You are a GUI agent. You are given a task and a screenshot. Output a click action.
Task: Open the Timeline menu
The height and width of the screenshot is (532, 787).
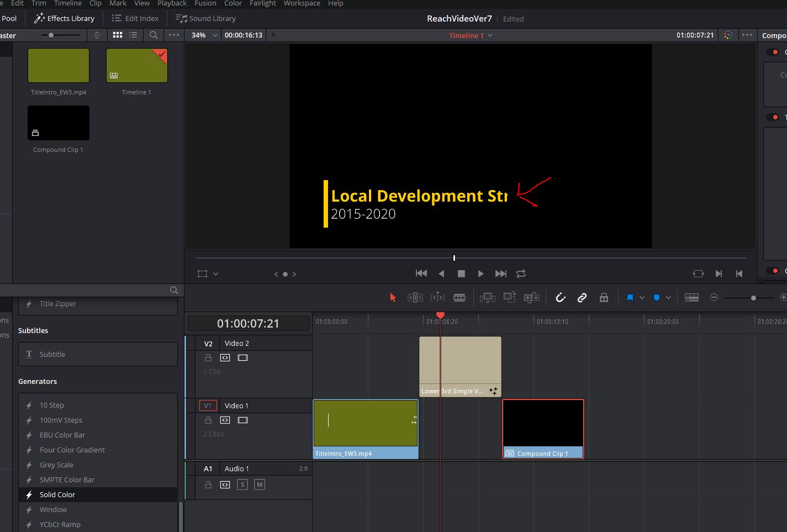point(68,3)
